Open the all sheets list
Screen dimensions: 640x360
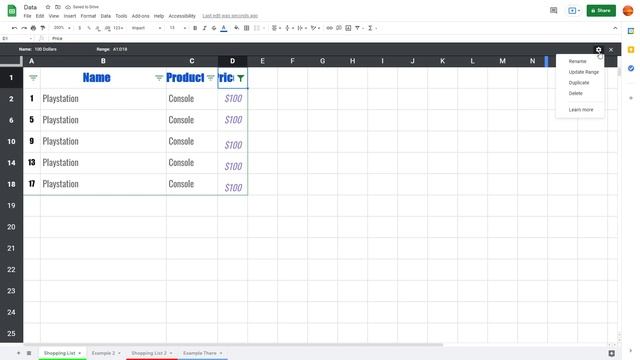29,353
